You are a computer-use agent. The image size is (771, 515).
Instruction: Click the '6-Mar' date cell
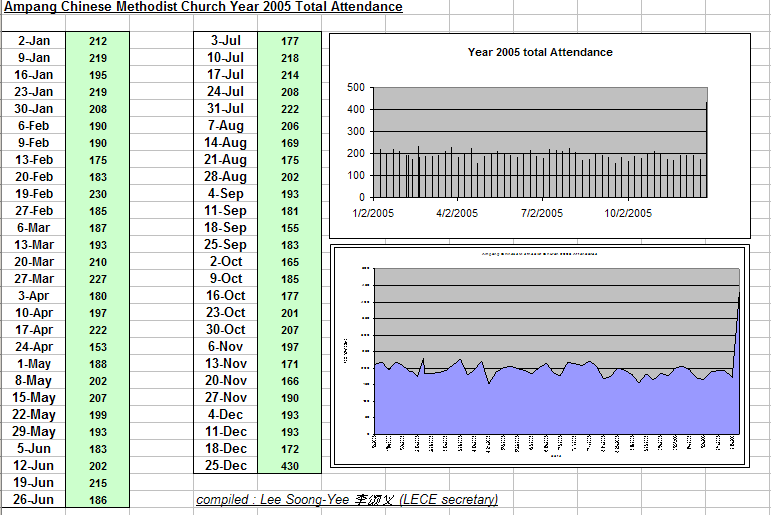pos(34,228)
